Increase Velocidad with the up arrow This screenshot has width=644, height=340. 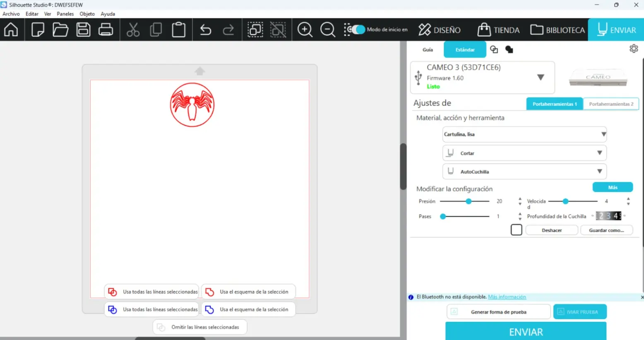tap(628, 199)
